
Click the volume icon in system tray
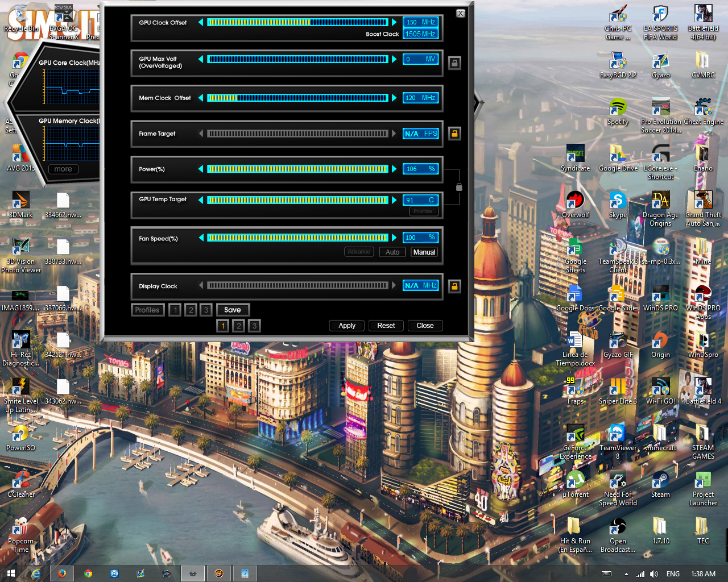click(x=654, y=574)
